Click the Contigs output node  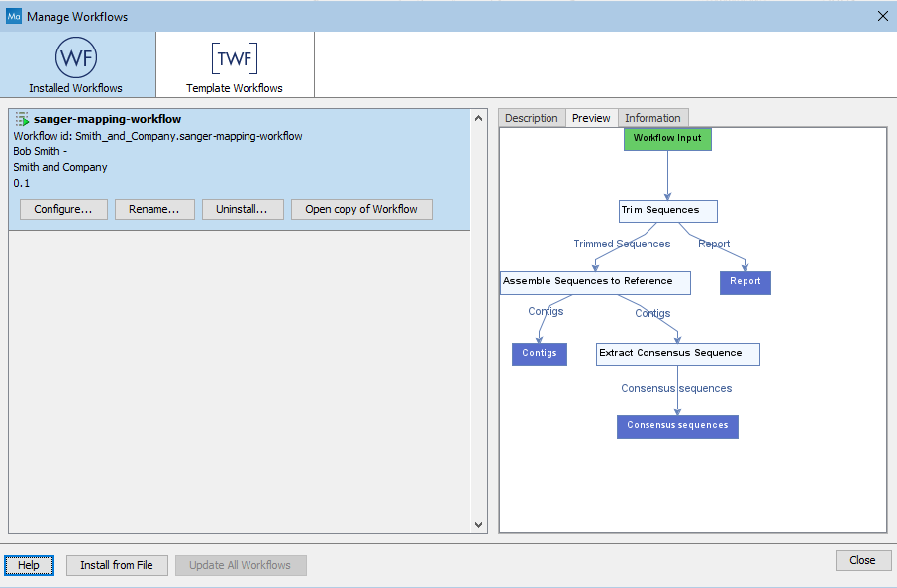pyautogui.click(x=539, y=354)
